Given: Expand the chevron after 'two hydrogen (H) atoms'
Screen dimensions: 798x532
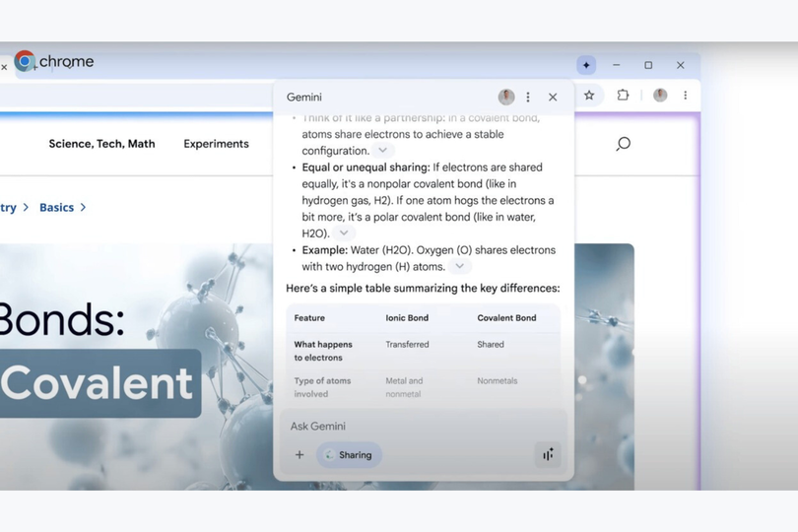Looking at the screenshot, I should tap(460, 267).
